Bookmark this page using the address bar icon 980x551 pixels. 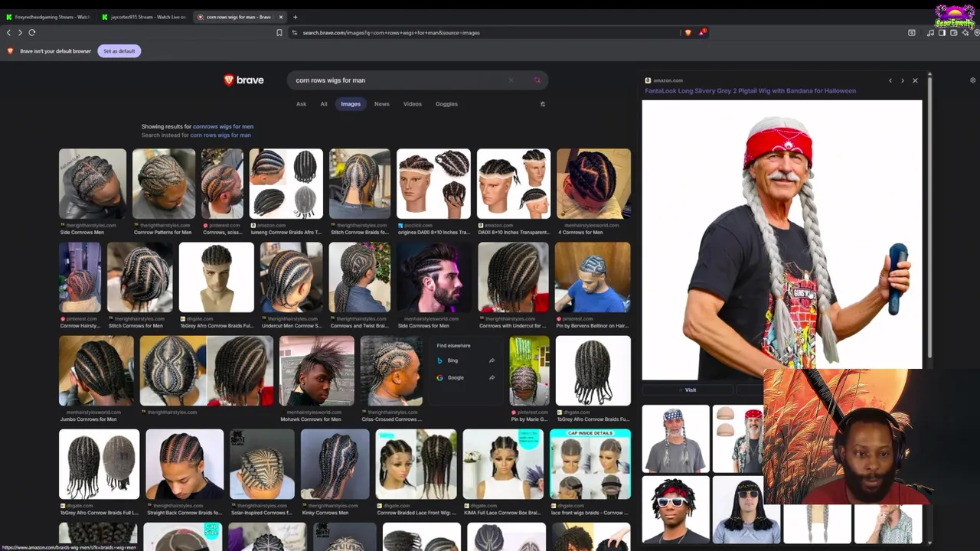279,32
